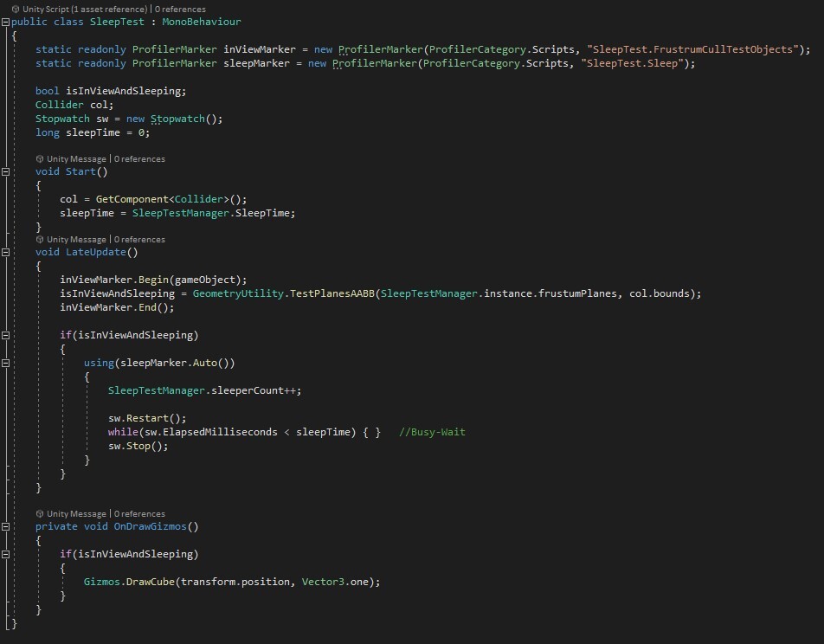Collapse the OnDrawGizmos method region
The width and height of the screenshot is (824, 644).
5,526
